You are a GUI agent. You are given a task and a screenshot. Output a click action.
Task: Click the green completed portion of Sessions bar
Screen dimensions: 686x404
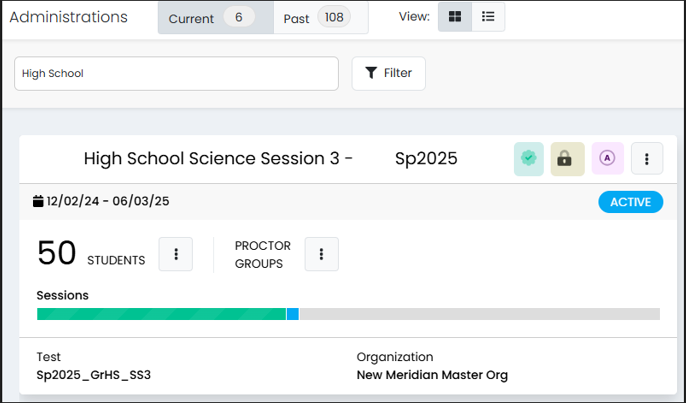point(160,314)
